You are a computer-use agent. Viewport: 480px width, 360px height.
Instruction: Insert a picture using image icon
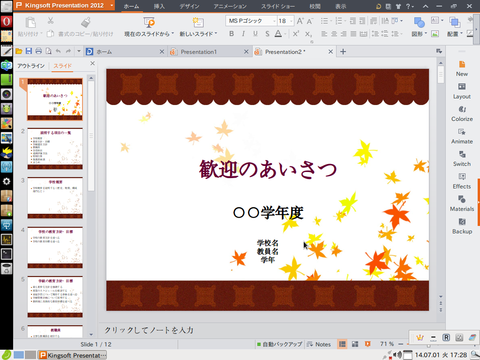coord(435,34)
